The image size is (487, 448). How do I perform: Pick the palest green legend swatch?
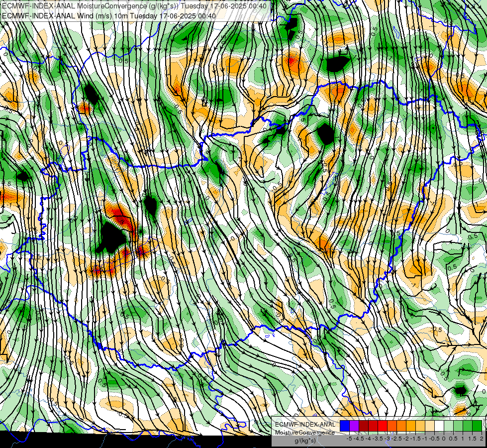[449, 426]
